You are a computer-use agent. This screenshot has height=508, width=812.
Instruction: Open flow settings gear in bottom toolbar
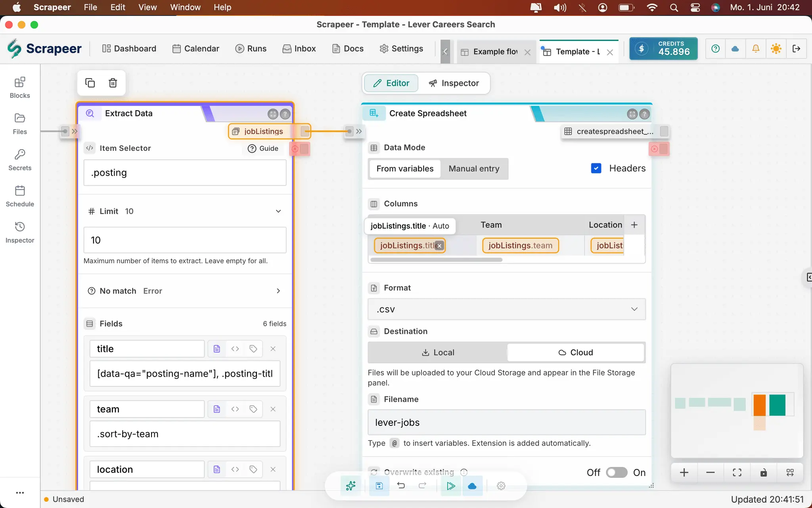pos(501,486)
